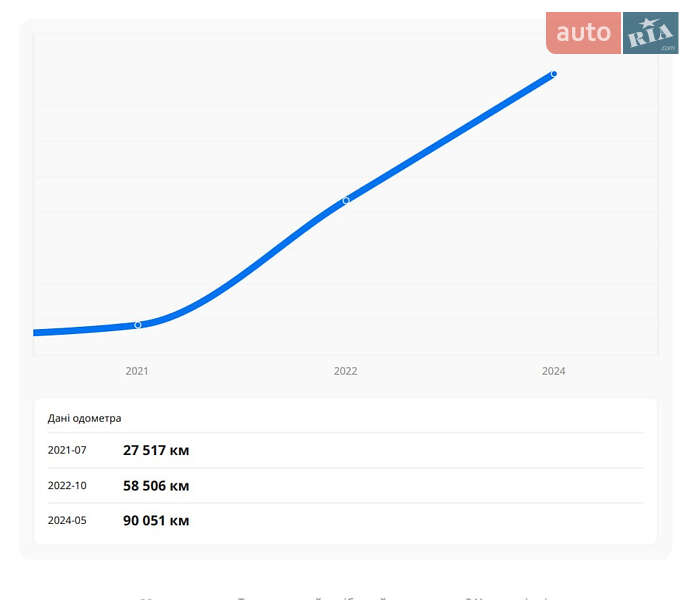
Task: Select the 2022 data point on chart
Action: point(346,201)
